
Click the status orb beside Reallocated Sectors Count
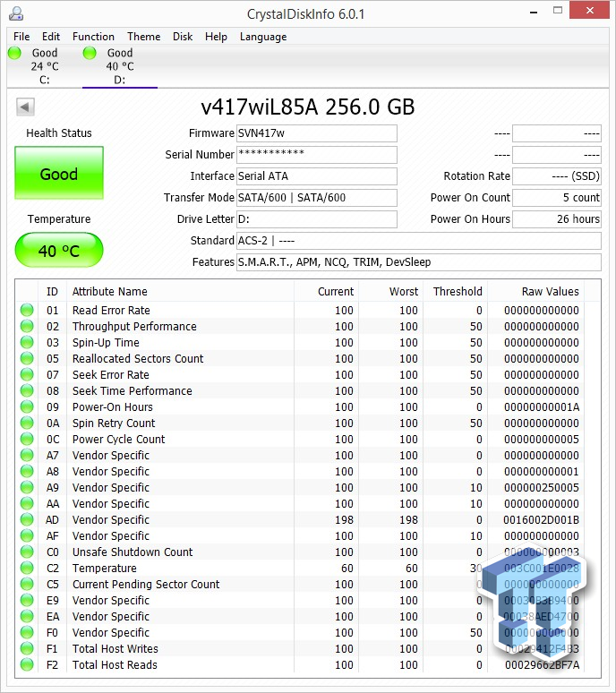27,359
